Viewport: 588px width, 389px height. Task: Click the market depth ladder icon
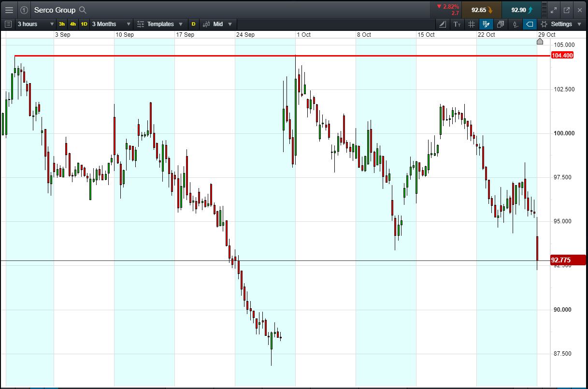coord(545,10)
